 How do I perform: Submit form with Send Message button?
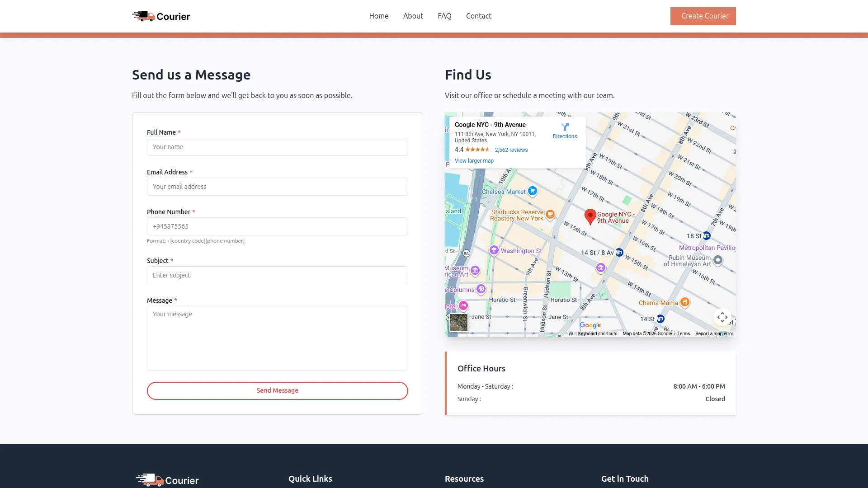click(277, 390)
